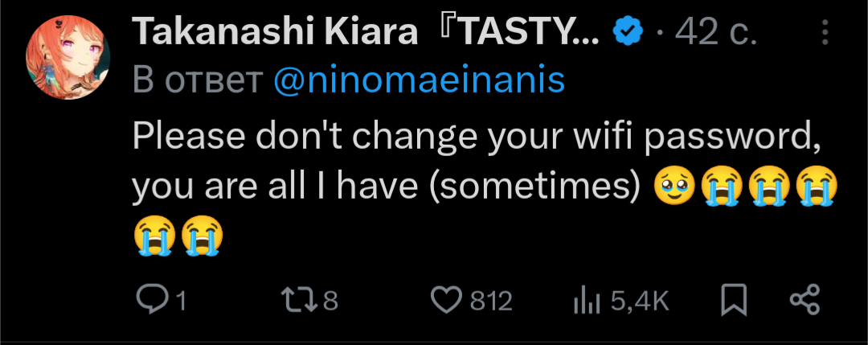Click the "В ответ" reply label
868x345 pixels.
[x=196, y=80]
